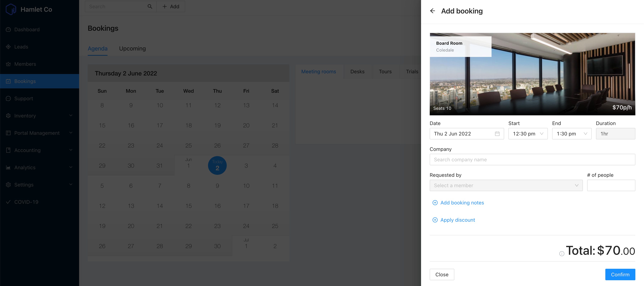The image size is (644, 286).
Task: Switch to the Desks tab
Action: tap(357, 71)
